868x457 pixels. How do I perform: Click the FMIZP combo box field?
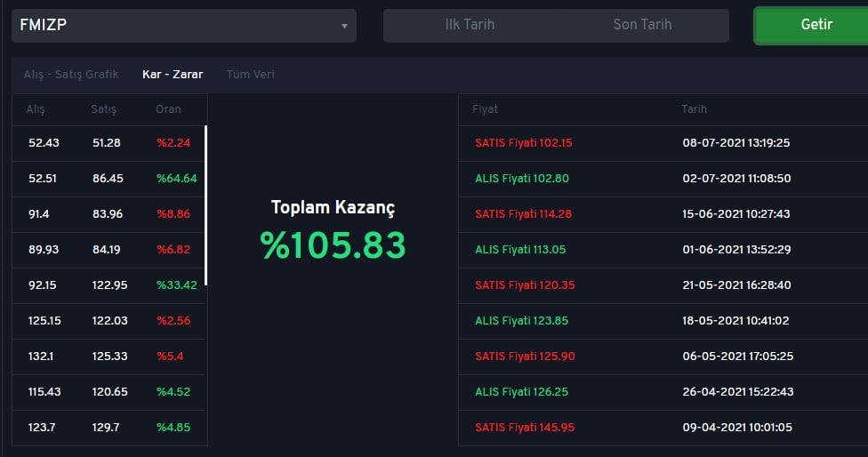click(x=184, y=26)
